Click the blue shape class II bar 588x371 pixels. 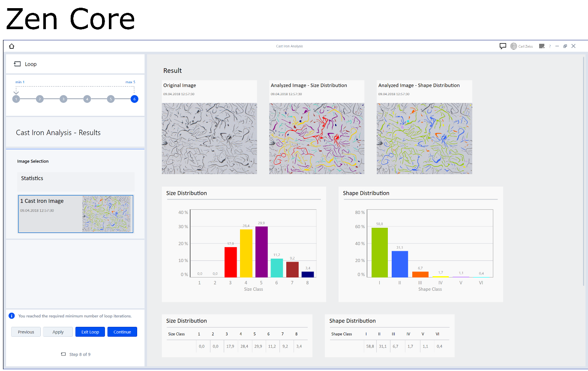[400, 264]
